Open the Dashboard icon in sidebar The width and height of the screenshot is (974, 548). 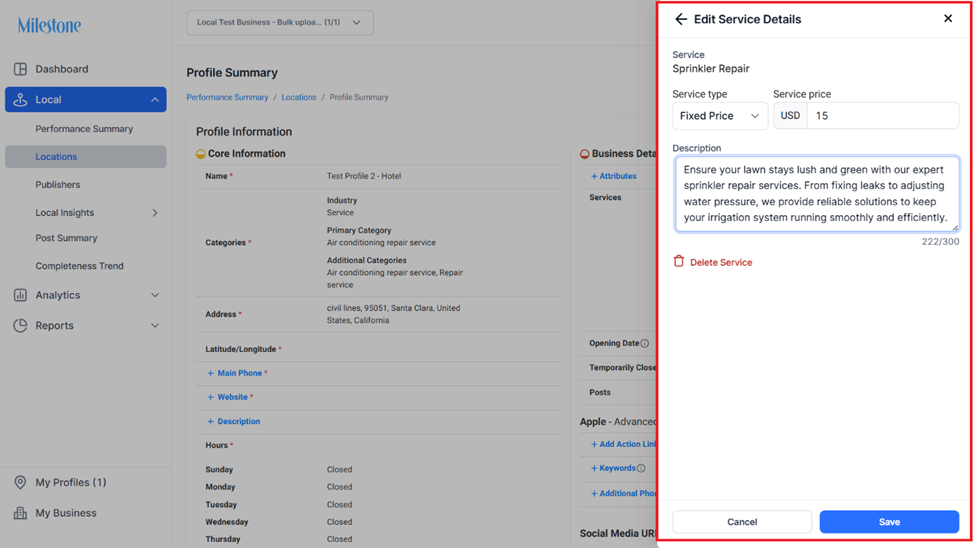[20, 69]
